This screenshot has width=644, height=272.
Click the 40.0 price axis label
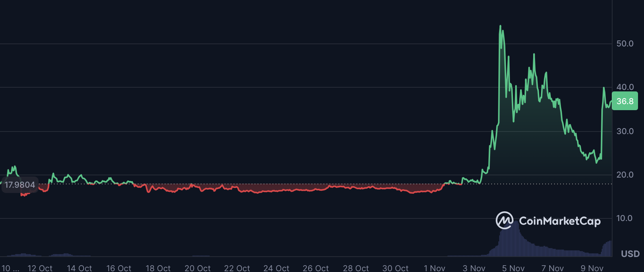tap(625, 87)
